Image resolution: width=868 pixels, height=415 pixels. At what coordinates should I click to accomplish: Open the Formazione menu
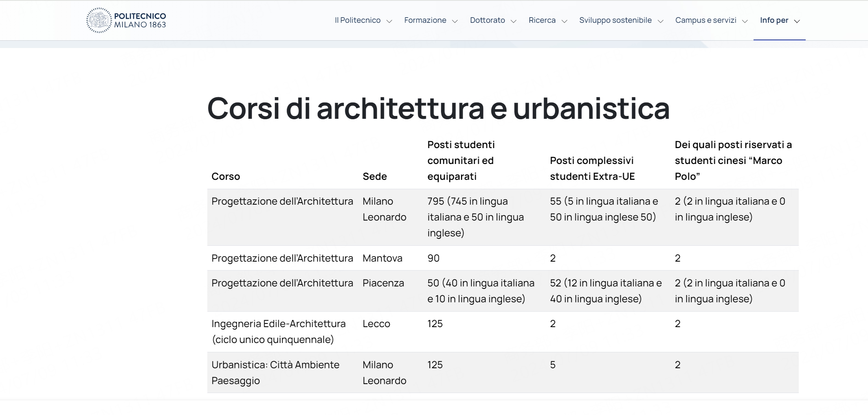pyautogui.click(x=425, y=20)
